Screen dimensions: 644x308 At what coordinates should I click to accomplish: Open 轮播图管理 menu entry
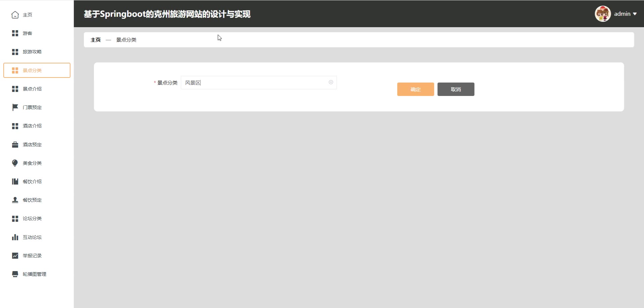[x=37, y=274]
